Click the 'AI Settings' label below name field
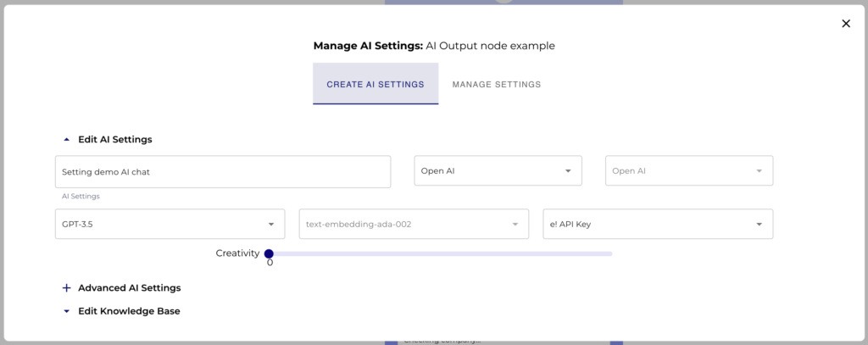Image resolution: width=868 pixels, height=345 pixels. (81, 196)
